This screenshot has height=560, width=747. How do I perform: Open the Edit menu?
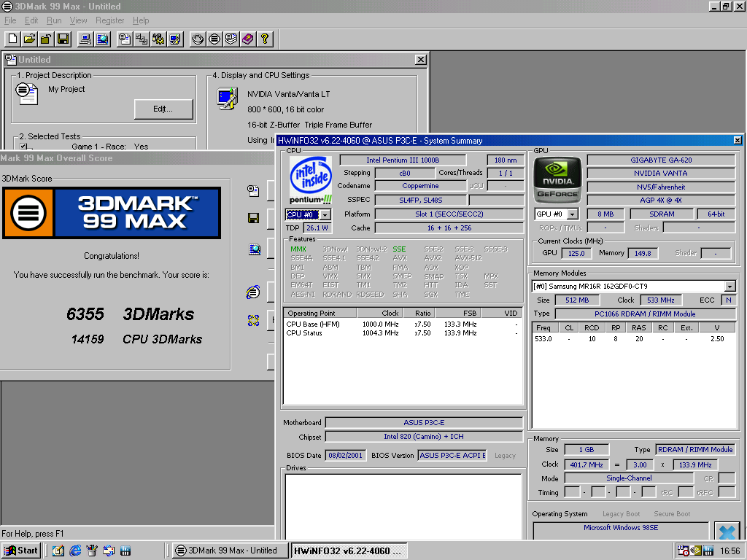click(x=31, y=20)
